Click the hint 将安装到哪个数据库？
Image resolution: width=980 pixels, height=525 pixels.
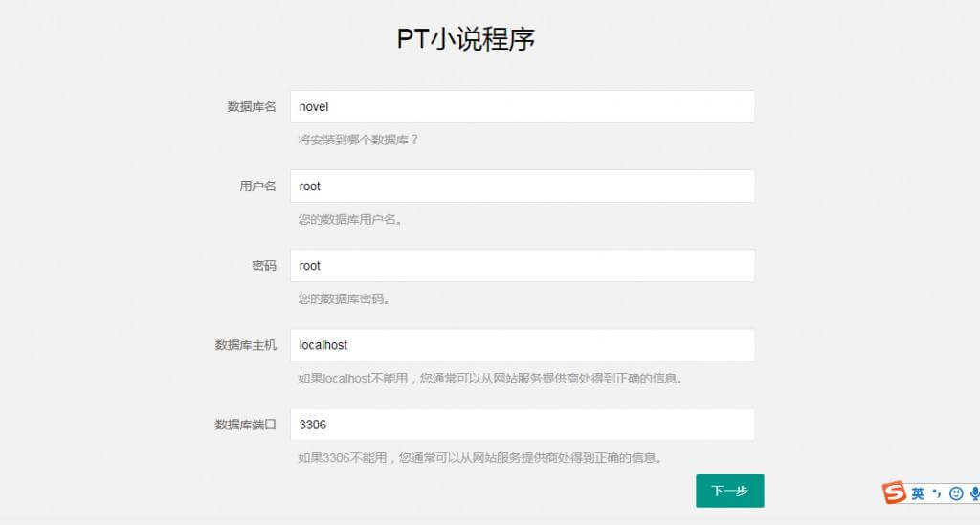(359, 140)
